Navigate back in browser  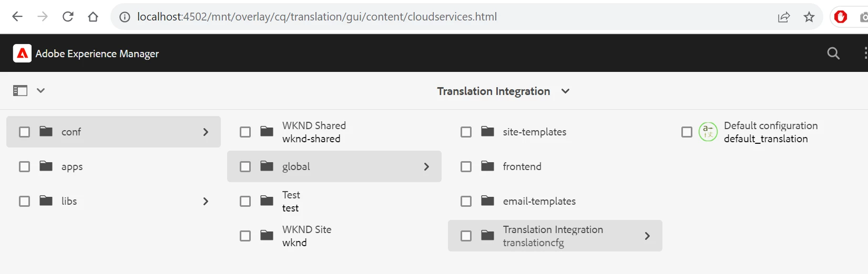(17, 17)
